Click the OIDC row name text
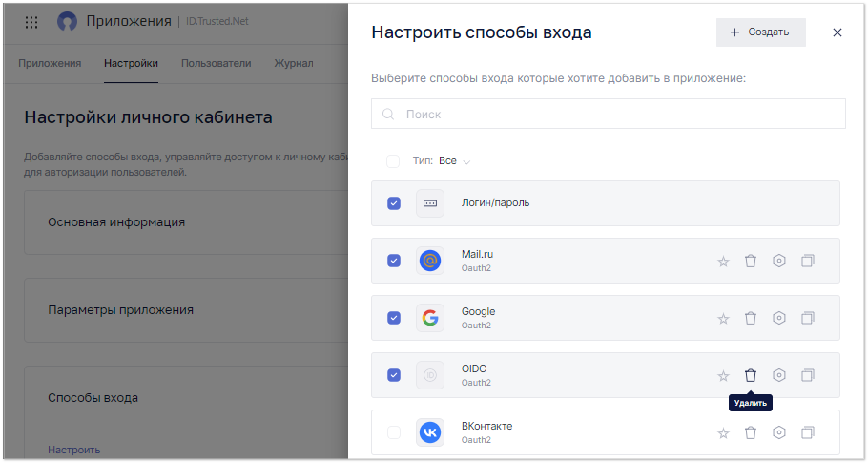This screenshot has height=463, width=868. coord(474,368)
